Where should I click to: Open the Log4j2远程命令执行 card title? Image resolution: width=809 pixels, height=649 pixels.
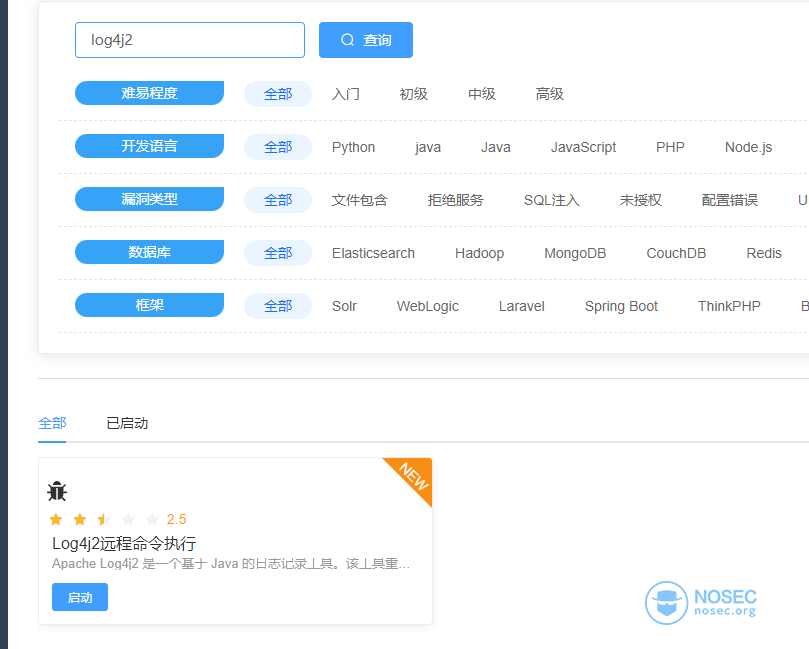124,543
